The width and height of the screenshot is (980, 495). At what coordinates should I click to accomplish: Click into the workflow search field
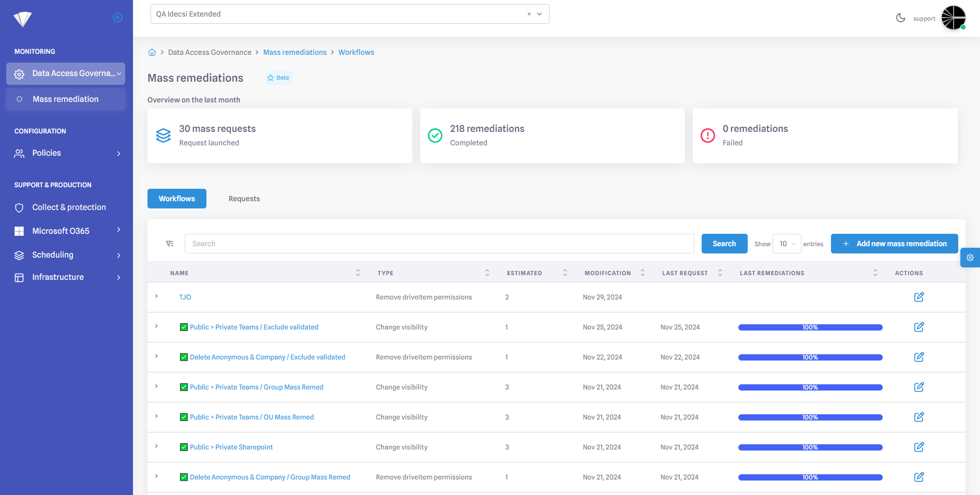click(439, 244)
